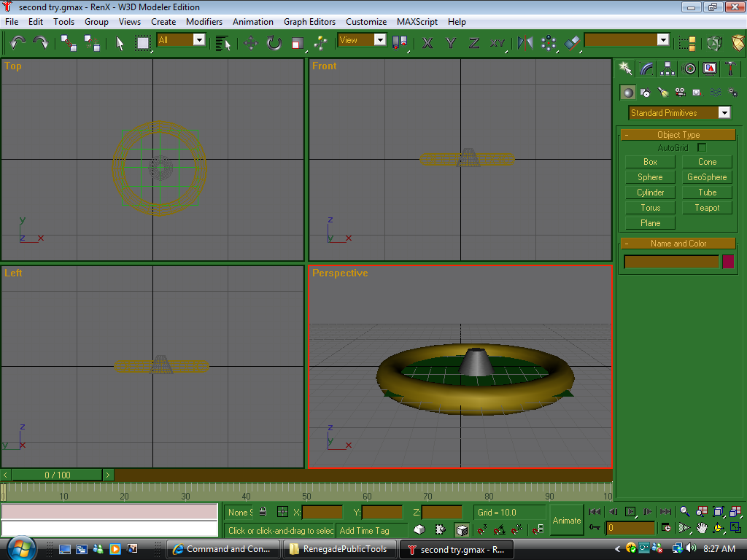Image resolution: width=747 pixels, height=560 pixels.
Task: Click the Teapot primitive button
Action: click(x=707, y=208)
